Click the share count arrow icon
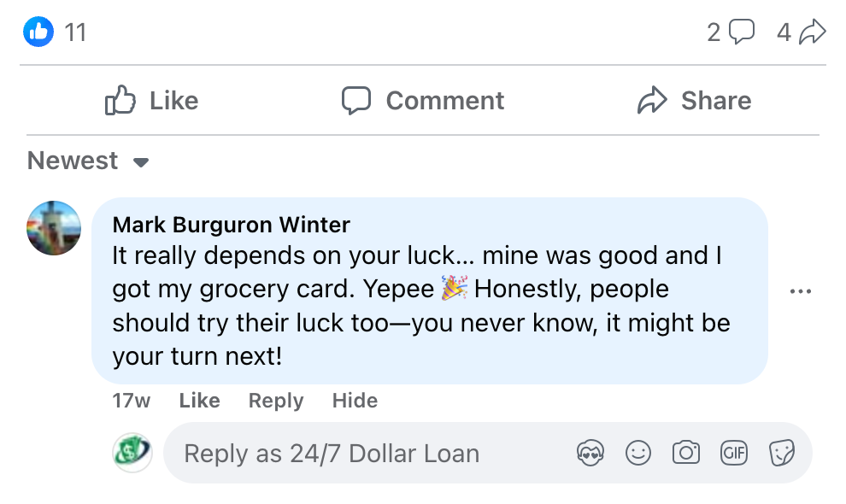 [812, 33]
